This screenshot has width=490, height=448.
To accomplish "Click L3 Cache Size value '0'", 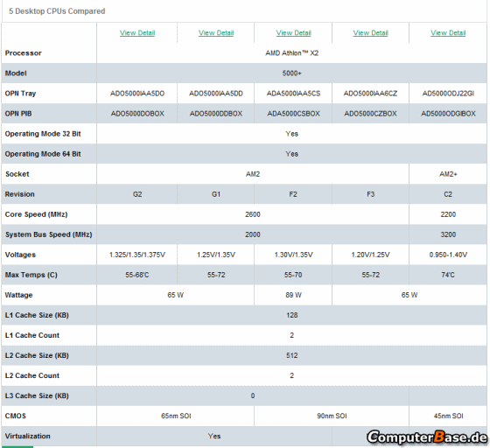I will tap(253, 395).
